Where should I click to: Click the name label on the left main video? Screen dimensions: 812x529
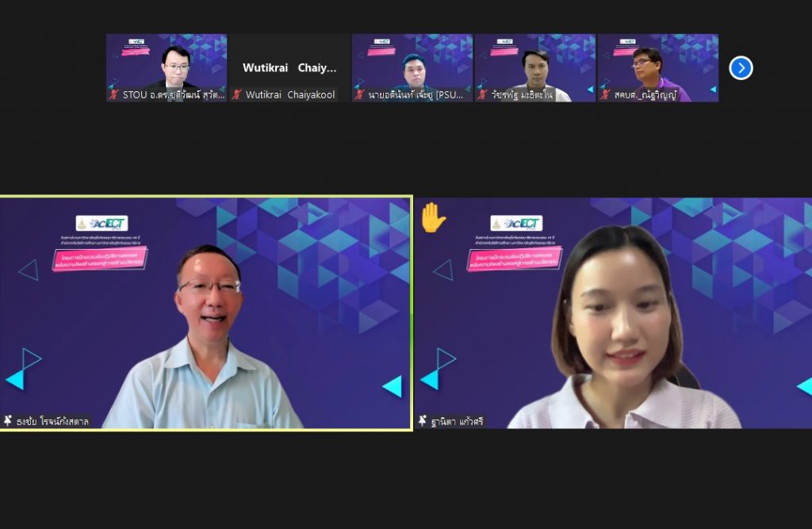(x=53, y=421)
